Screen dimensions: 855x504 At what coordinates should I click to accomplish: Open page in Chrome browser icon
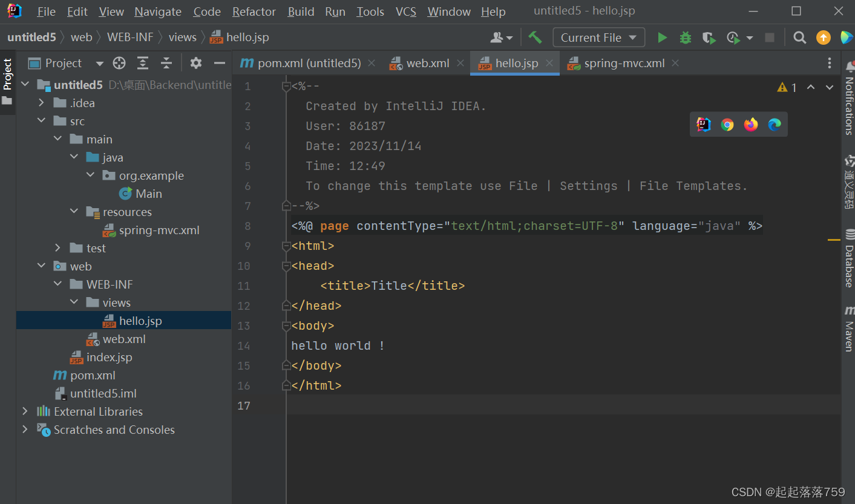727,125
